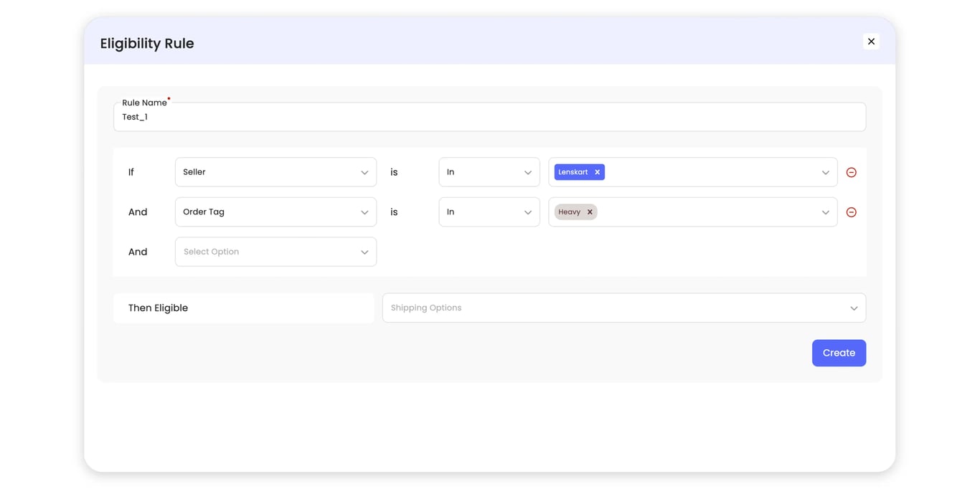Viewport: 980px width, 489px height.
Task: Click the chevron beside the Lenskart value field
Action: (x=825, y=172)
